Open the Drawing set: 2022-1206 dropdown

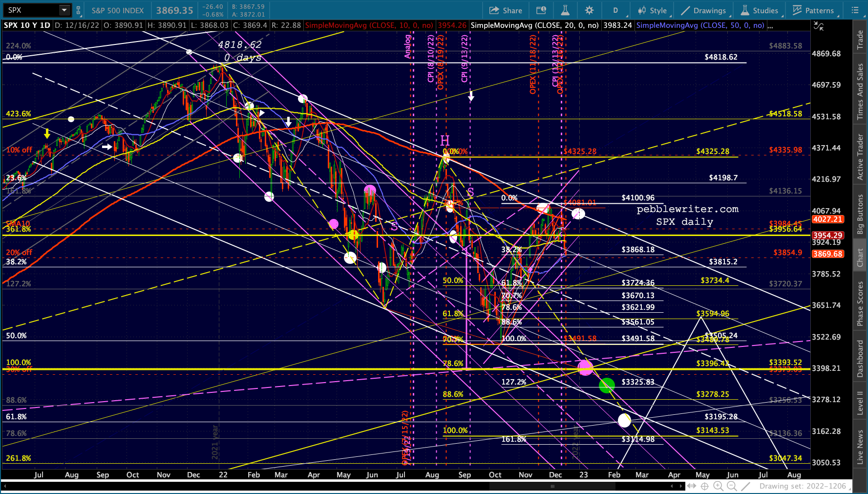[x=805, y=486]
